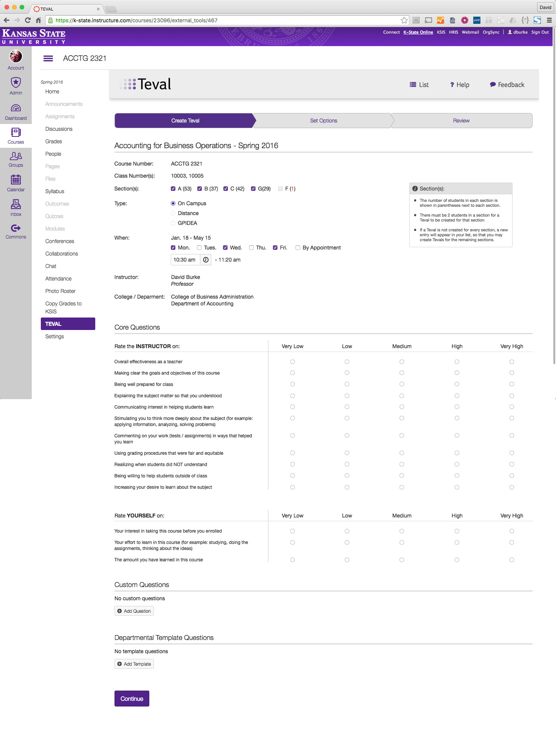Toggle the Fri. day checkbox
Viewport: 556px width, 756px height.
pos(275,248)
